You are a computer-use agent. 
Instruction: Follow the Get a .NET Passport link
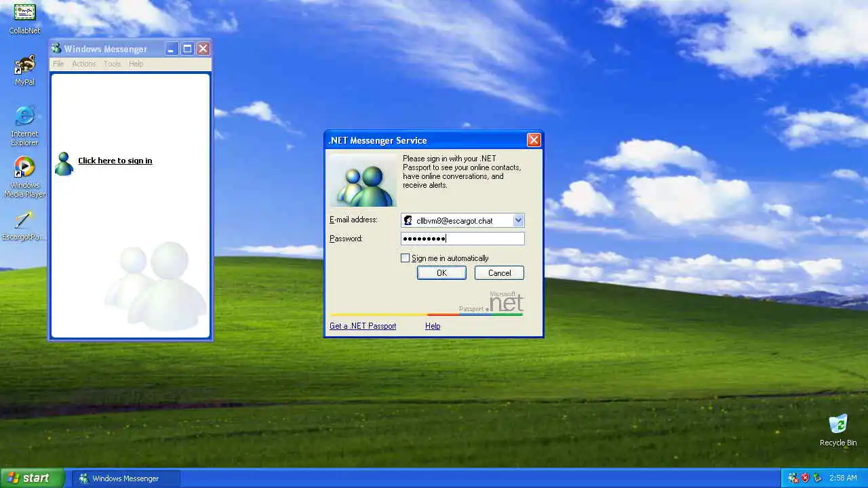(x=363, y=326)
